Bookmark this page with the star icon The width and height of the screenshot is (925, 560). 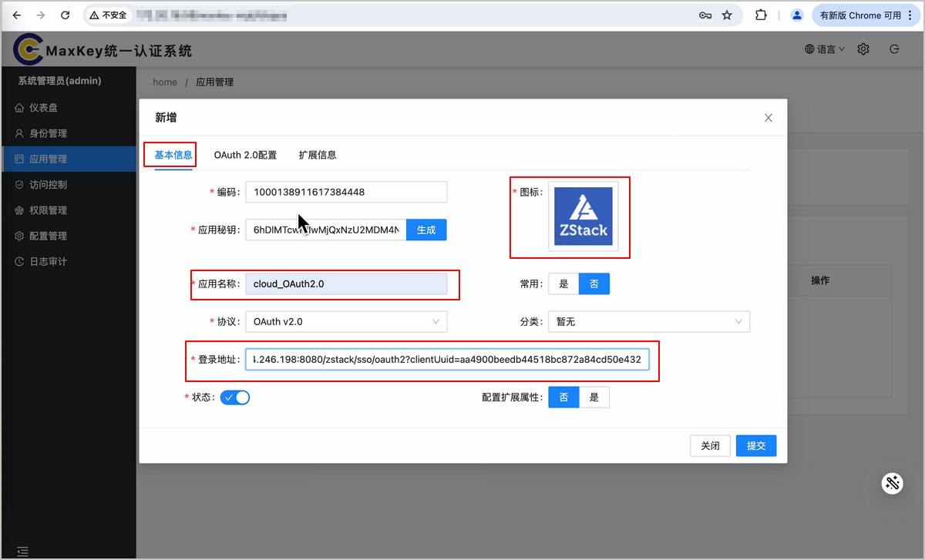[727, 15]
